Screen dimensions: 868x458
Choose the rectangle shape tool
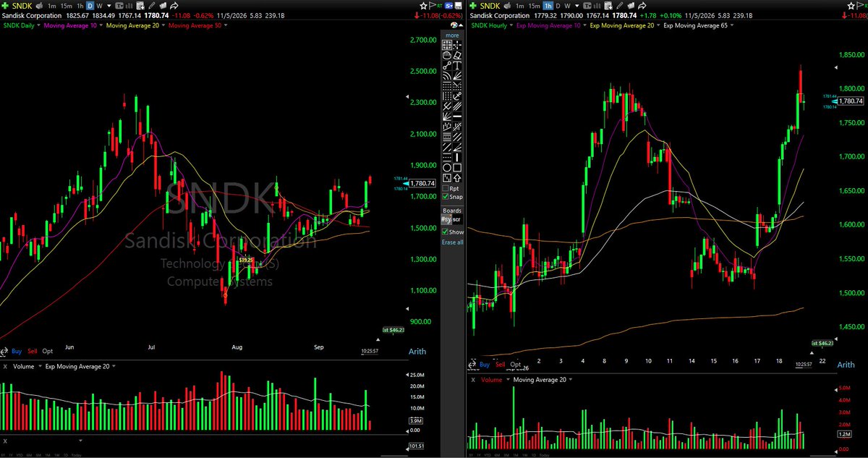point(457,167)
